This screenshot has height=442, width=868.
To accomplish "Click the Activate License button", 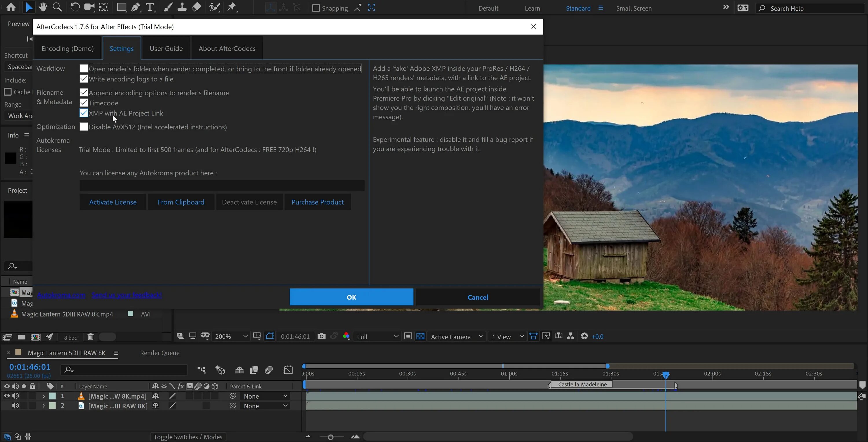I will [x=113, y=202].
